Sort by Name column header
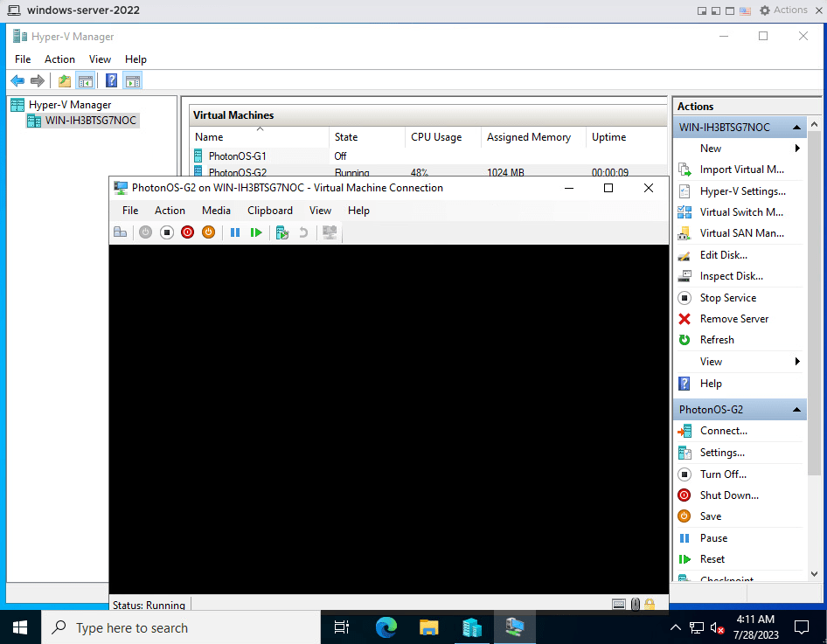Screen dimensions: 827x644 (260, 137)
